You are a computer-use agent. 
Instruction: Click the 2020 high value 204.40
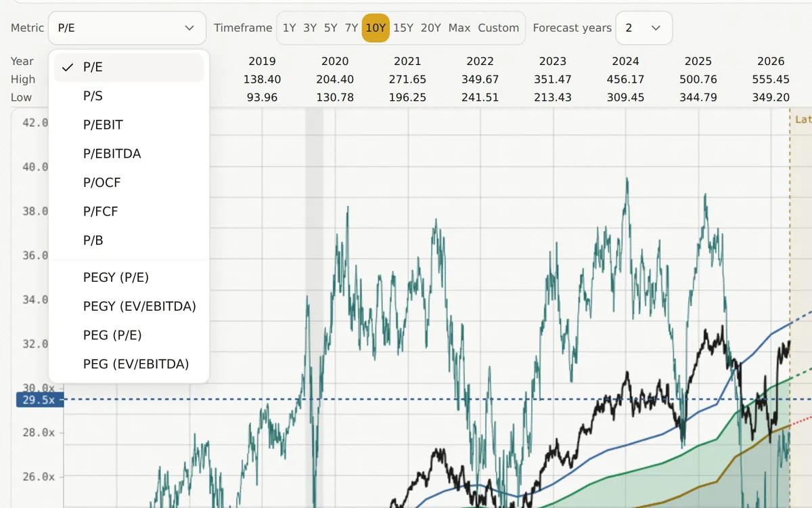click(x=335, y=79)
